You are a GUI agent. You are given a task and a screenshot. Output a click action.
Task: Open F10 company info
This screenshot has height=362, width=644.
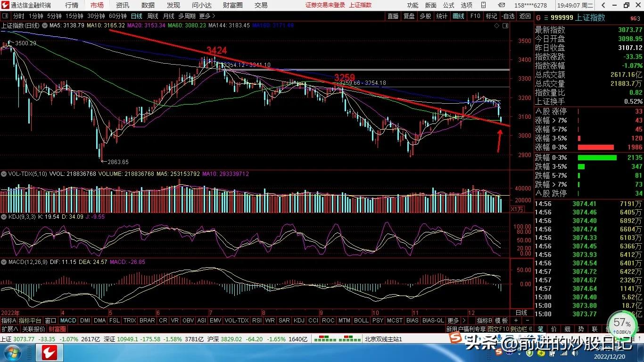(475, 16)
